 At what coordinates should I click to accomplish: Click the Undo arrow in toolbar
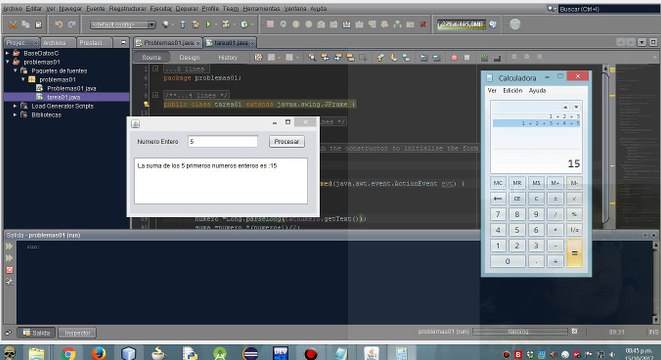coord(59,25)
